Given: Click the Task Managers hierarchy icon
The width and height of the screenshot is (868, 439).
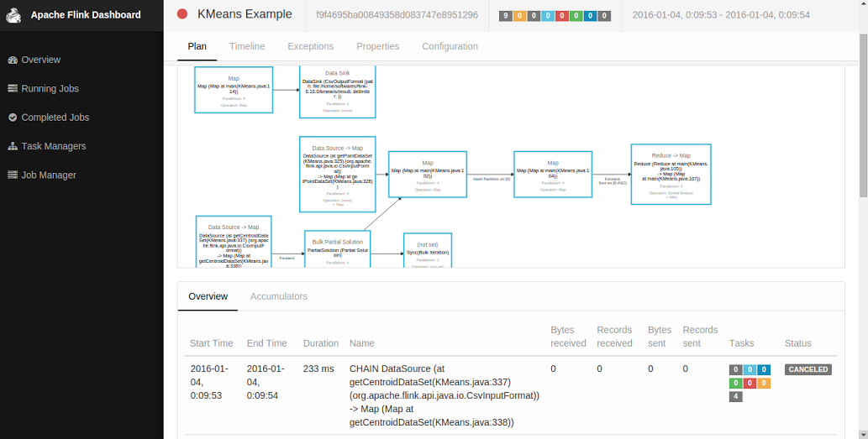Looking at the screenshot, I should (13, 146).
